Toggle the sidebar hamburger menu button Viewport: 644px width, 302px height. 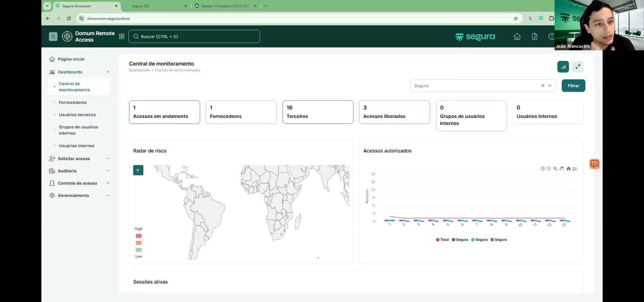coord(53,36)
